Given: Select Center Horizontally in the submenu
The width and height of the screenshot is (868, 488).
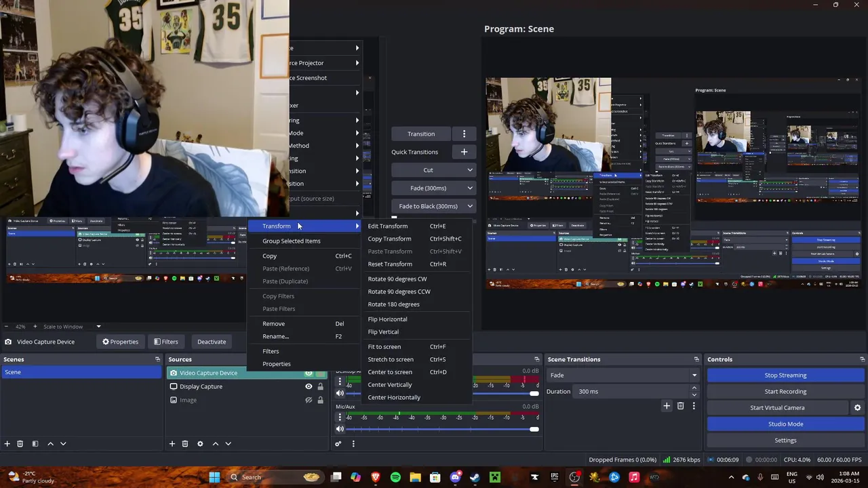Looking at the screenshot, I should [x=394, y=398].
